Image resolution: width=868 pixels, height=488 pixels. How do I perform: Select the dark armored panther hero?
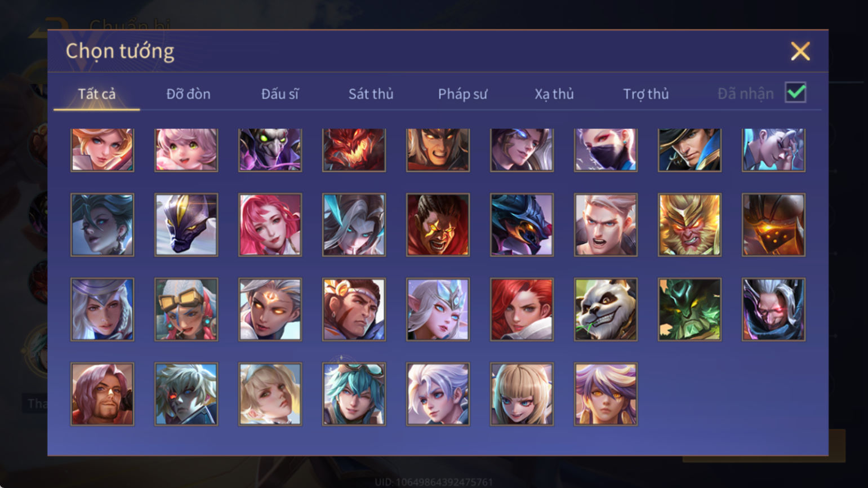click(x=186, y=225)
